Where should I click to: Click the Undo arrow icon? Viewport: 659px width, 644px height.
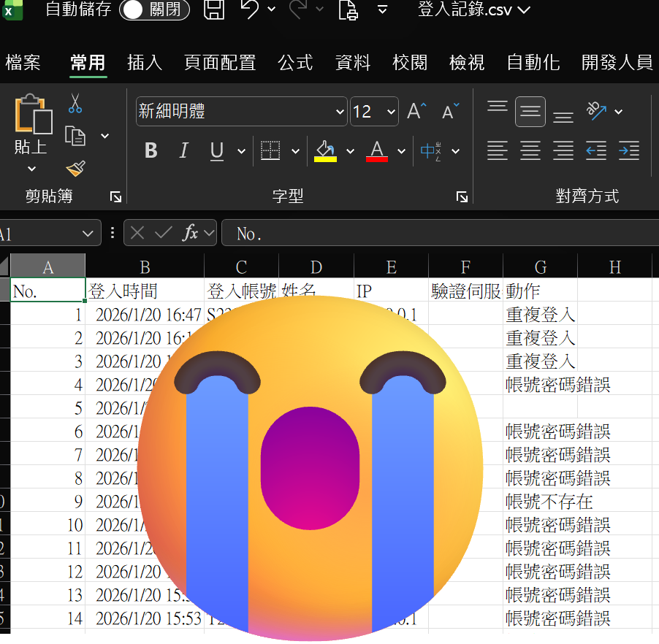click(250, 9)
